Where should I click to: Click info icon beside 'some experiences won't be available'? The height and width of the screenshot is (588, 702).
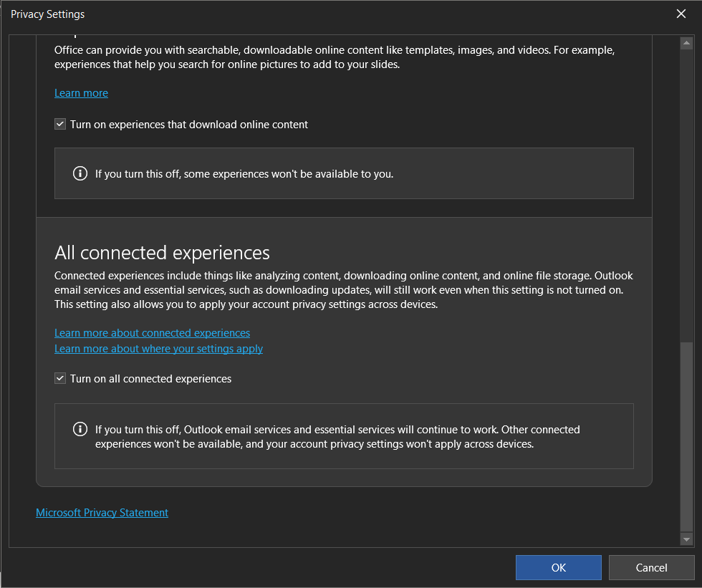tap(80, 173)
